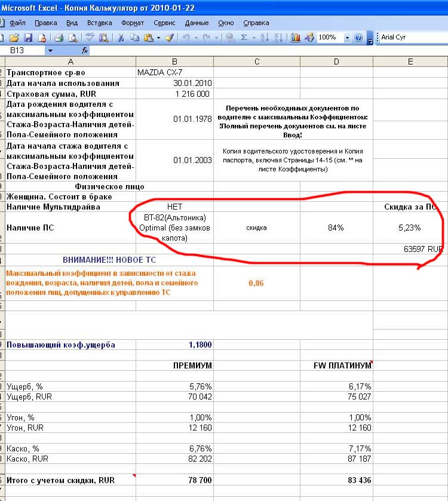Image resolution: width=448 pixels, height=501 pixels.
Task: Select the MAZDA CX-7 cell
Action: [174, 72]
